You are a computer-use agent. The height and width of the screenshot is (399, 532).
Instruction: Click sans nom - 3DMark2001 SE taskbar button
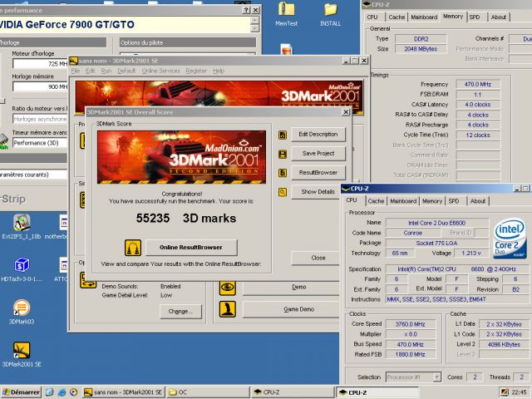pos(124,392)
